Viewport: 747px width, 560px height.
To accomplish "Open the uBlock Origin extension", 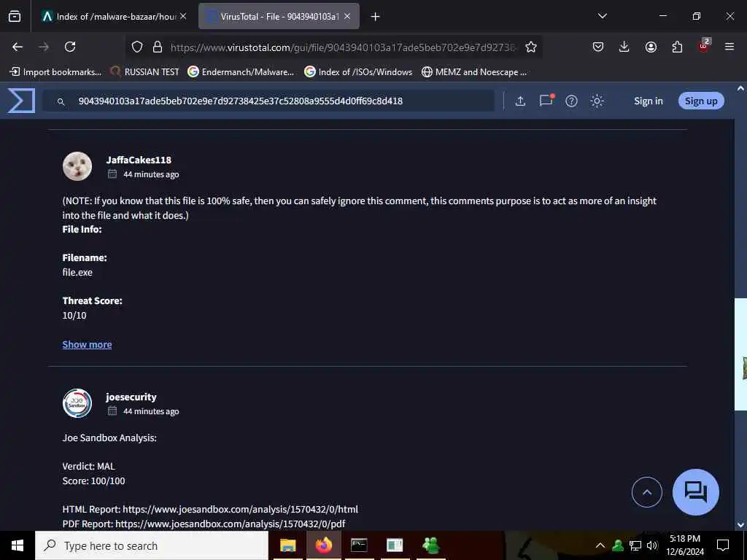I will (x=704, y=46).
